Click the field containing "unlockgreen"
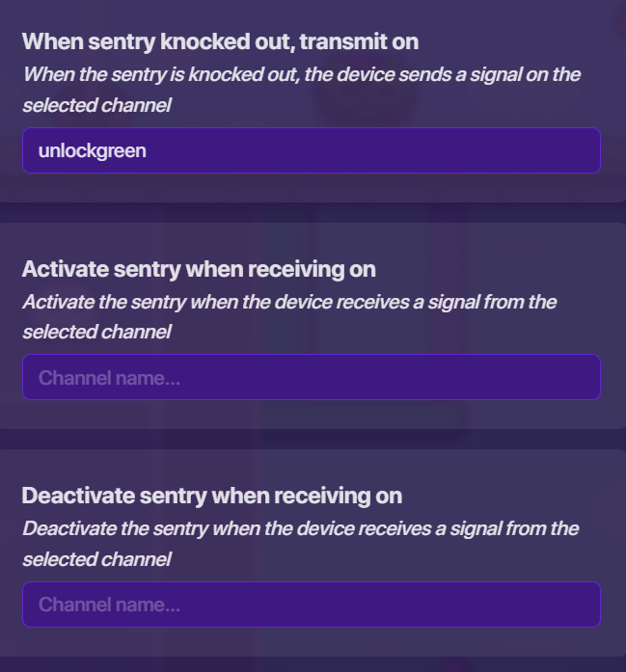Viewport: 626px width, 672px height. (311, 150)
